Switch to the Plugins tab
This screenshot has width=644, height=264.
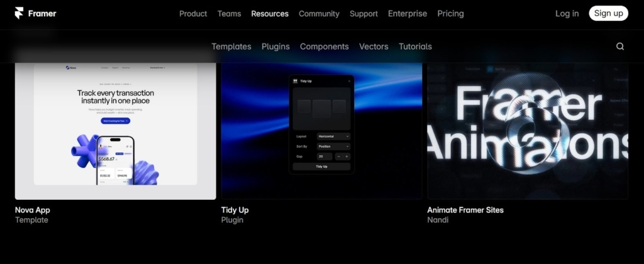point(275,47)
